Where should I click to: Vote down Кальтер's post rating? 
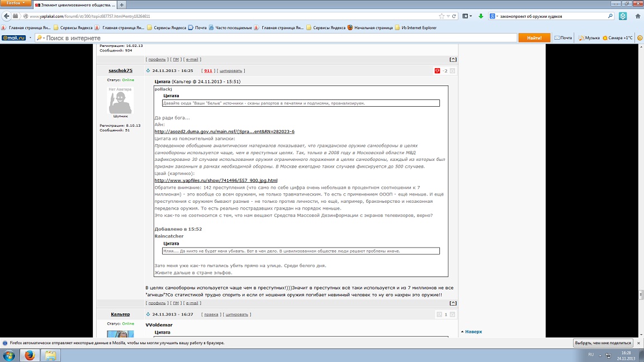(x=439, y=315)
